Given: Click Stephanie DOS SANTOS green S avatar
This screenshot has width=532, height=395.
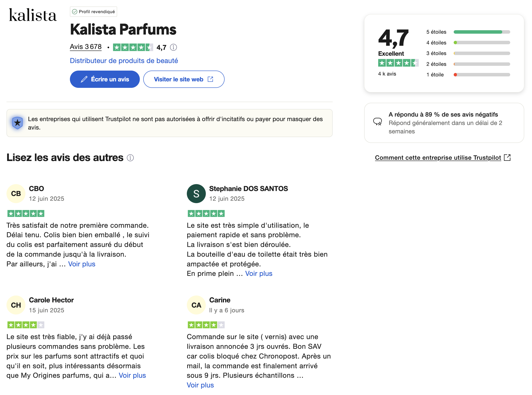Looking at the screenshot, I should 196,194.
